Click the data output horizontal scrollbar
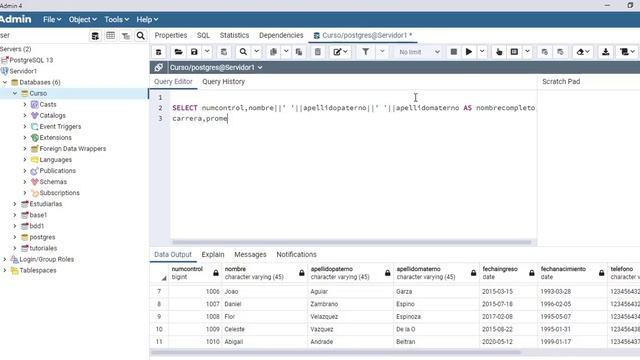 [x=336, y=352]
